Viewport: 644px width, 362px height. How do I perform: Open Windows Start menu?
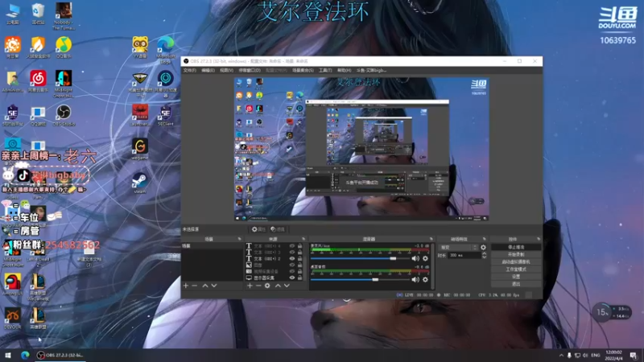point(8,355)
